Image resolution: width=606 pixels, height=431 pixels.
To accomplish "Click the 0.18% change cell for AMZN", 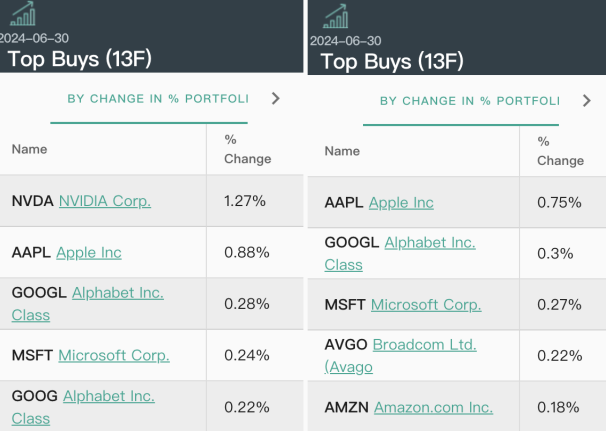I will (558, 407).
